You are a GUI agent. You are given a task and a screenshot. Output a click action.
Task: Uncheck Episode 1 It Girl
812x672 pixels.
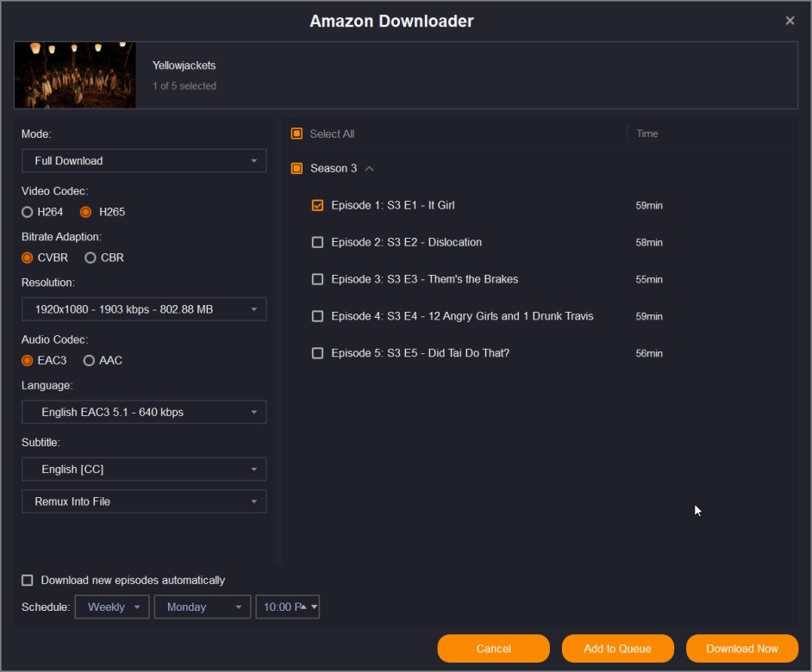coord(317,206)
